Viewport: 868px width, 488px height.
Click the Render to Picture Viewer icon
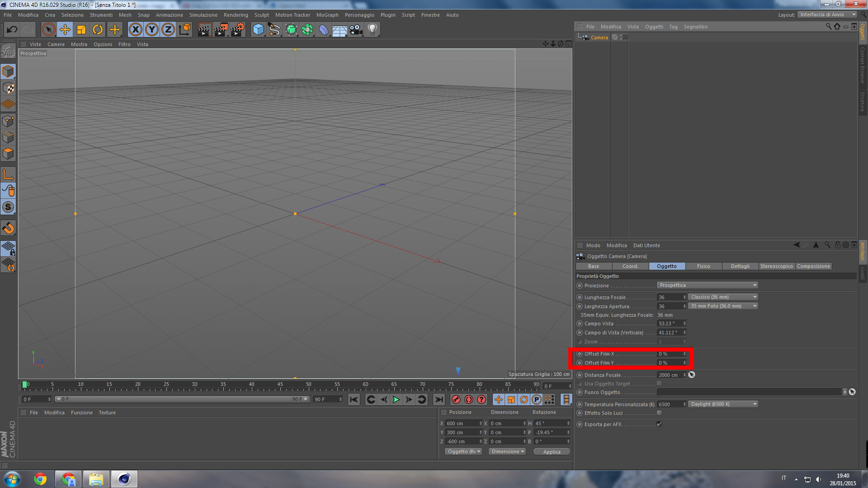(221, 30)
